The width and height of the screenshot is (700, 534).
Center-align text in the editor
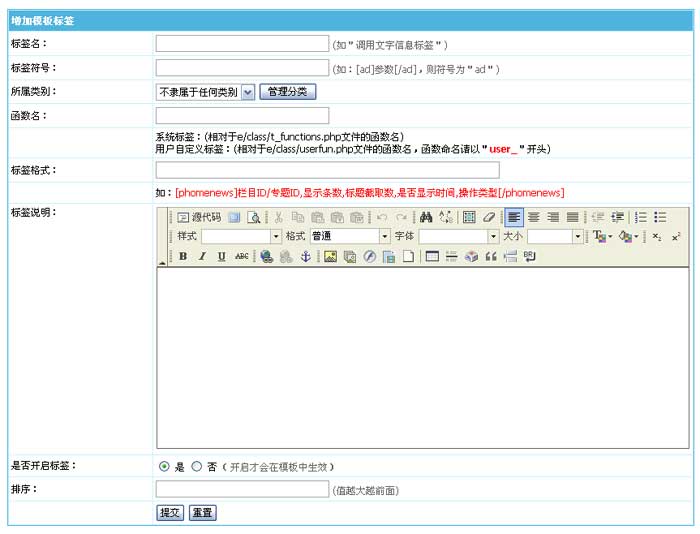tap(534, 217)
